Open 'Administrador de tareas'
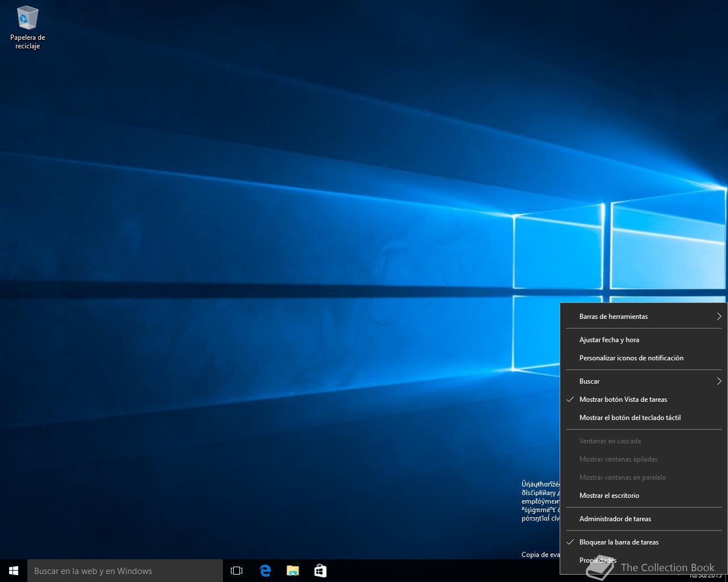Viewport: 728px width, 582px height. point(643,519)
